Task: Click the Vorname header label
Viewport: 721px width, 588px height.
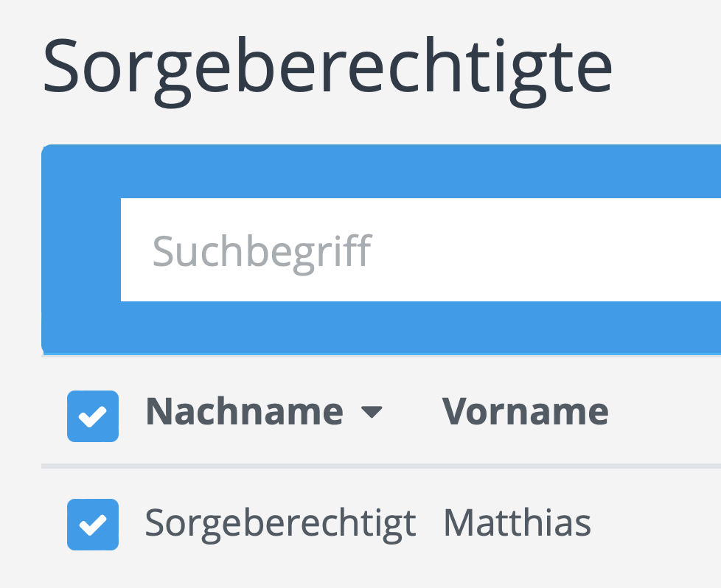Action: click(525, 412)
